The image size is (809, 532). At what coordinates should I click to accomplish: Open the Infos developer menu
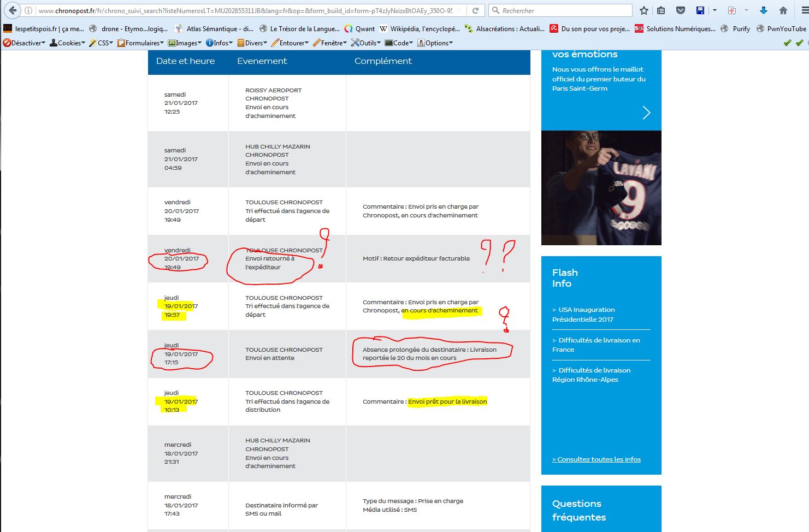[x=219, y=43]
